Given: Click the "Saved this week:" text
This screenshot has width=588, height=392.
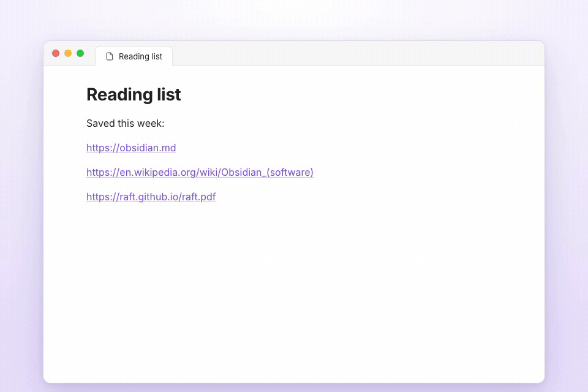Looking at the screenshot, I should [x=125, y=123].
